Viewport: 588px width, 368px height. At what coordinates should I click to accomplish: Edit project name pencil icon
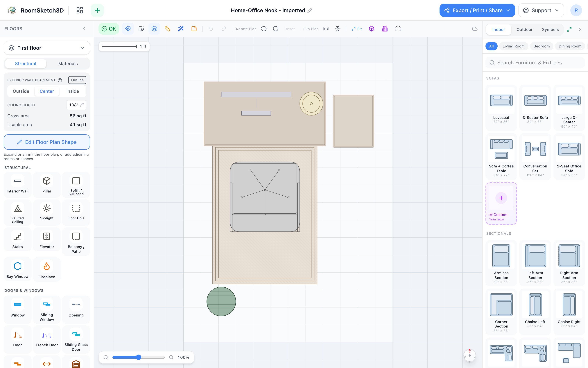click(310, 10)
